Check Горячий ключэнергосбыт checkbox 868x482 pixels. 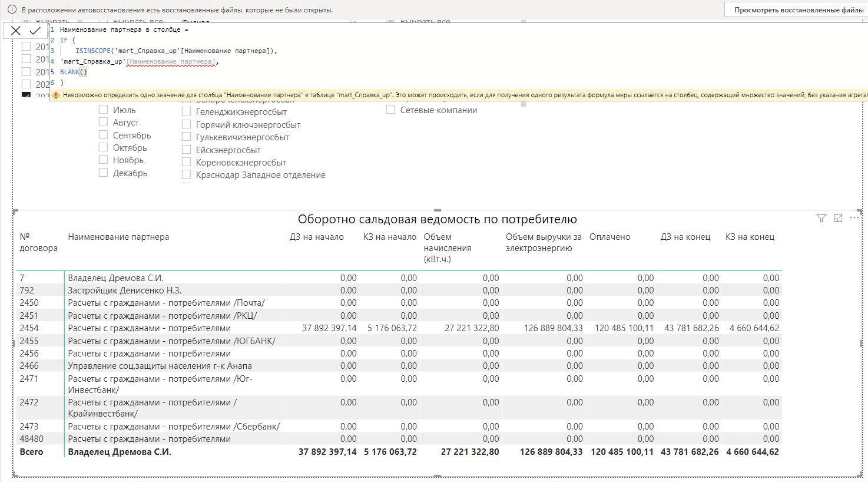[x=186, y=124]
